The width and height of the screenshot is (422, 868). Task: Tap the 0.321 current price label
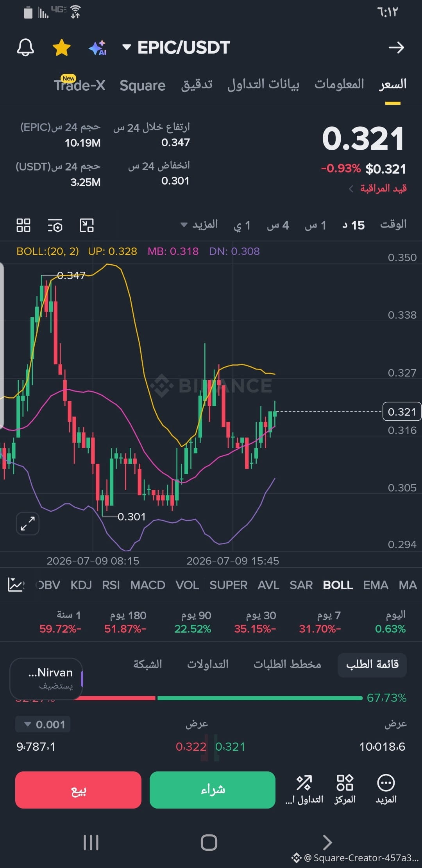coord(402,412)
